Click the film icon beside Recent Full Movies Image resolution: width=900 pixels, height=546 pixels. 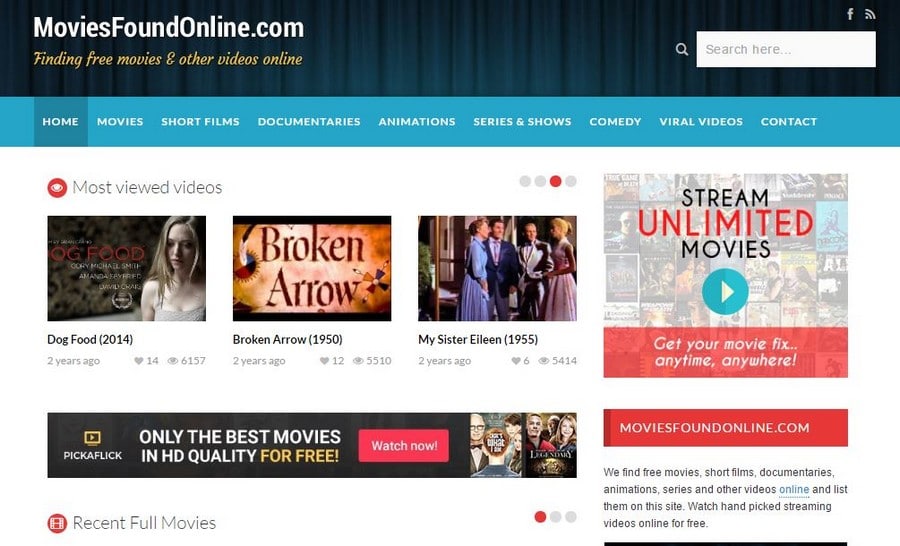[x=57, y=523]
